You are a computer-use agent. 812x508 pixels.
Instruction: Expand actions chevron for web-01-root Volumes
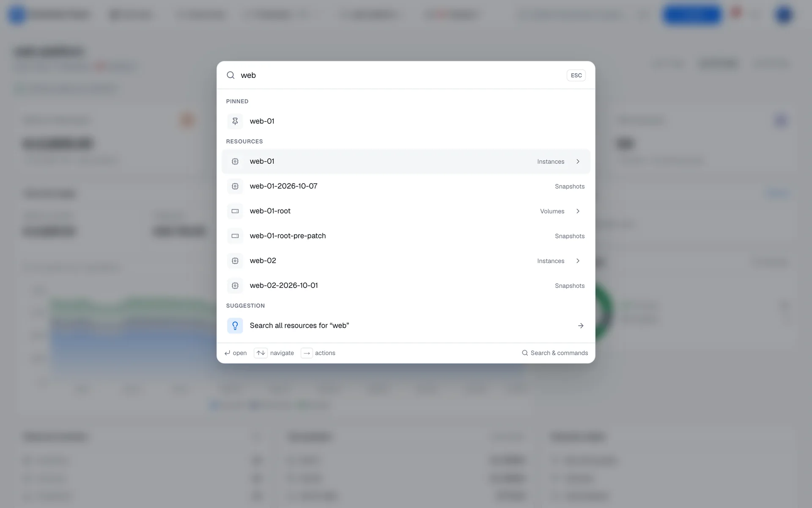coord(578,211)
